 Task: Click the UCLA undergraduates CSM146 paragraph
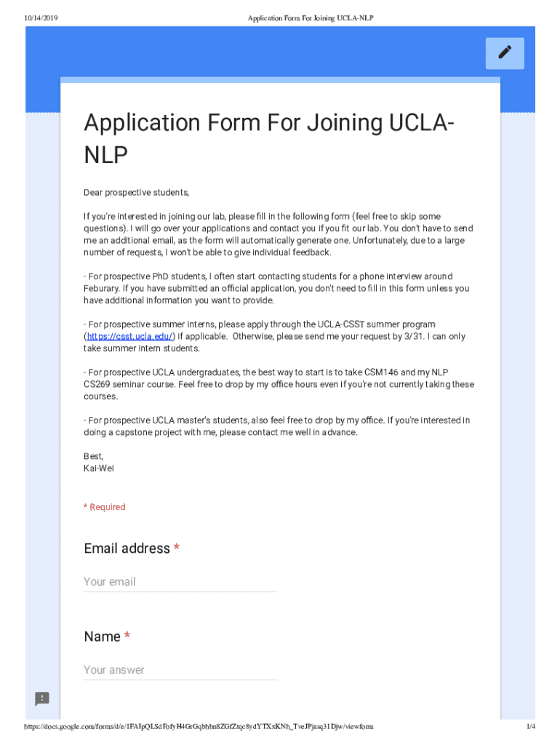[279, 384]
